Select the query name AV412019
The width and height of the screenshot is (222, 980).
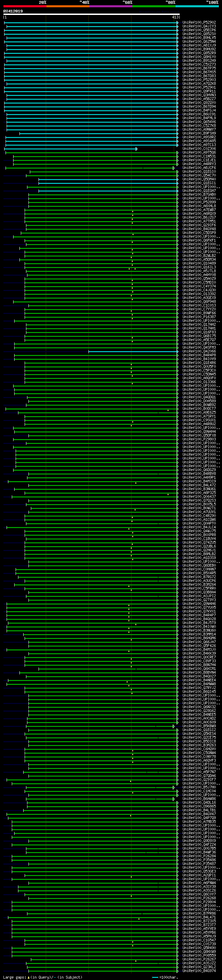tap(13, 11)
